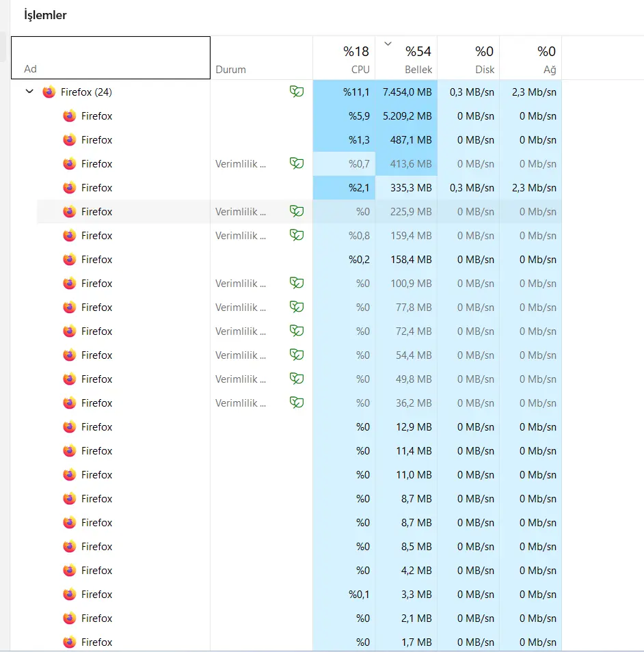Image resolution: width=644 pixels, height=652 pixels.
Task: Click the %5,9 CPU value
Action: 359,116
